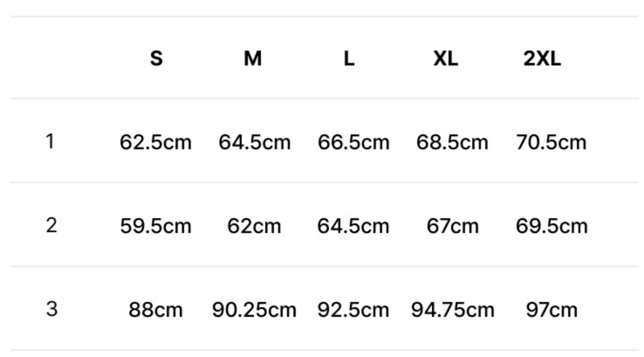
Task: Click the 94.75cm measurement cell
Action: pos(452,310)
